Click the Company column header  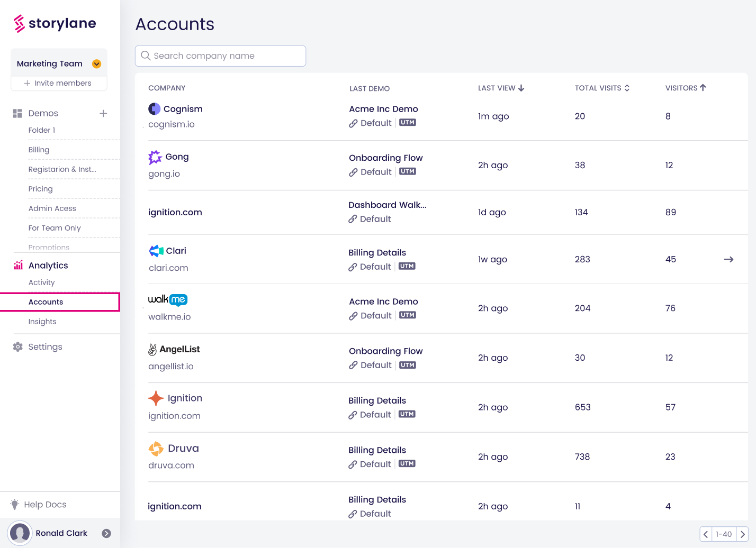tap(167, 88)
